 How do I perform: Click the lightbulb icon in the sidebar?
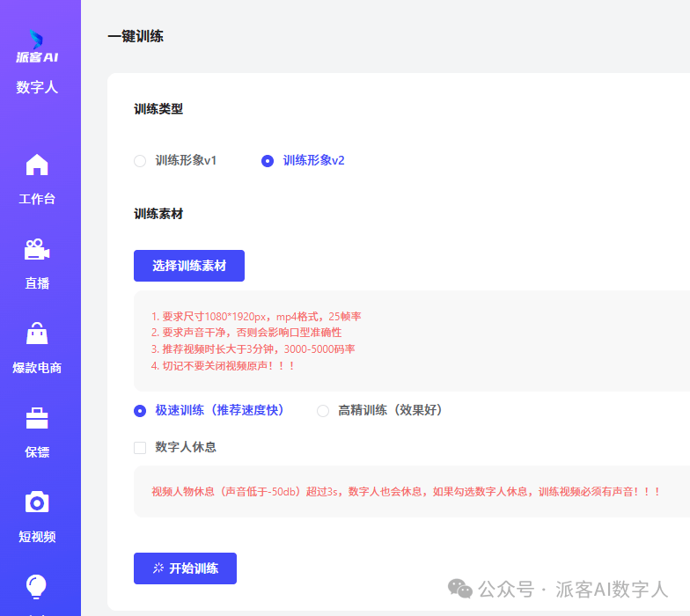click(37, 587)
